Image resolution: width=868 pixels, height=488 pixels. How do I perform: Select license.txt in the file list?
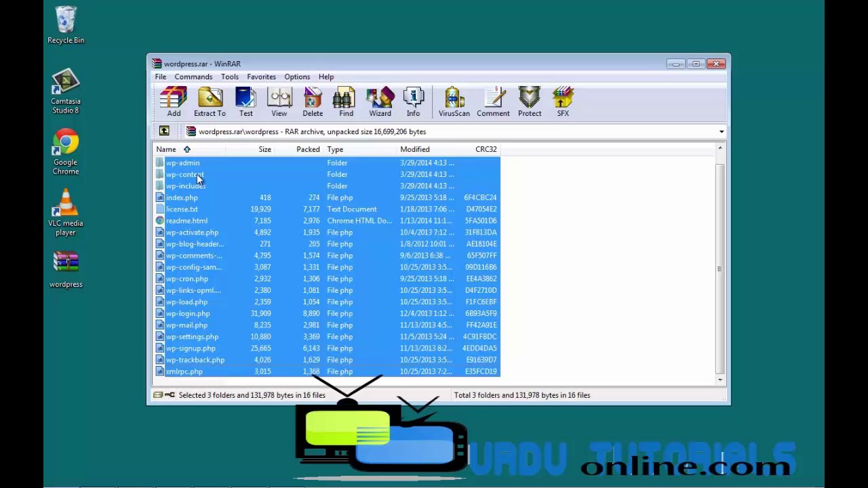(327, 209)
